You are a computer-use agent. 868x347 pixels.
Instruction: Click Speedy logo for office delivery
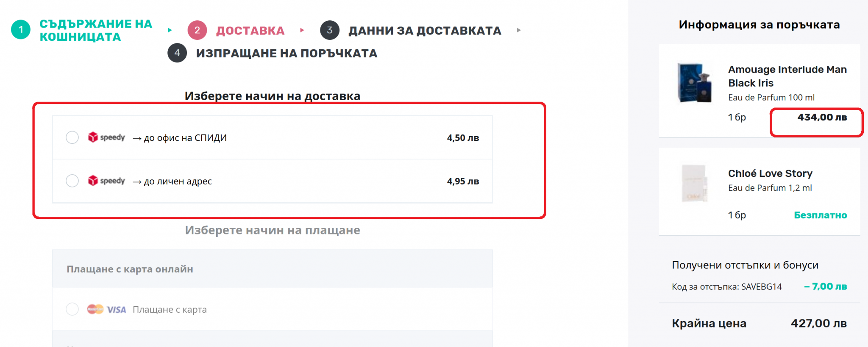coord(106,137)
